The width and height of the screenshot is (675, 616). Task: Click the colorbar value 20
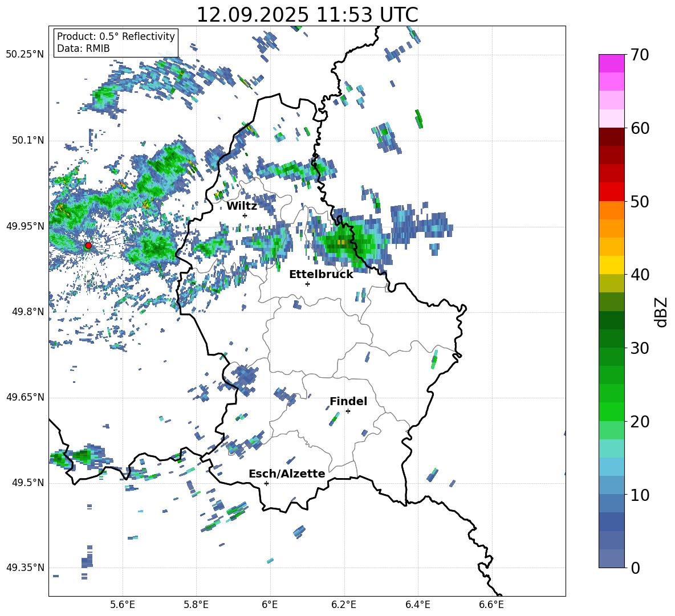pos(640,422)
